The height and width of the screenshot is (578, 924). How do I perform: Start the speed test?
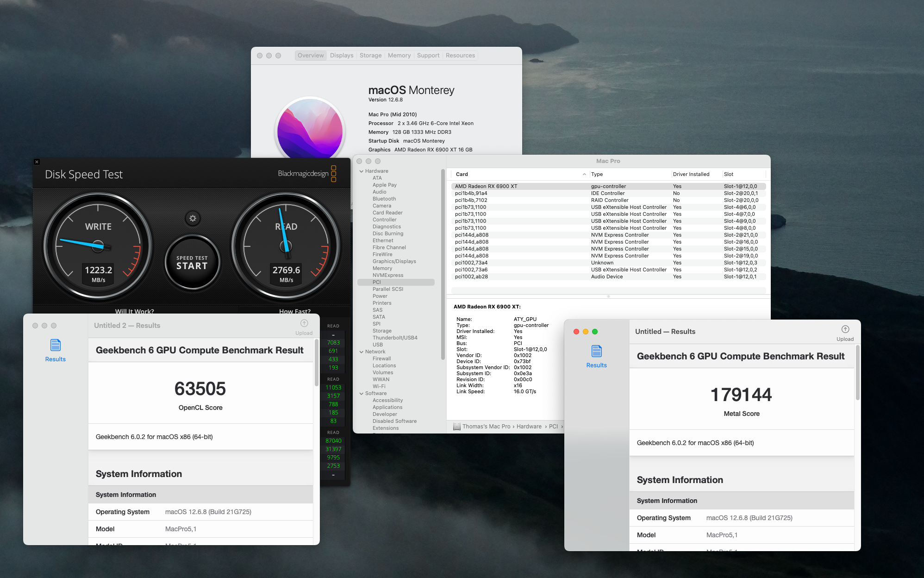pyautogui.click(x=192, y=263)
